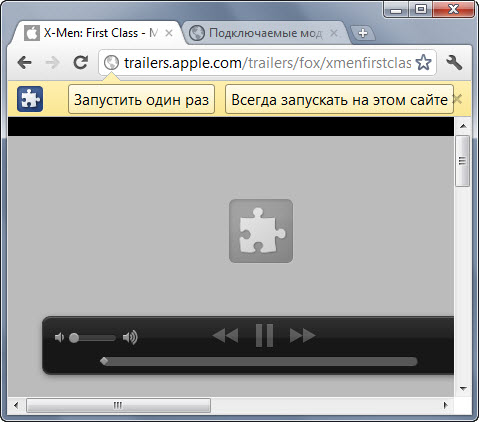Click the fast-forward button in player
The image size is (479, 422).
303,335
